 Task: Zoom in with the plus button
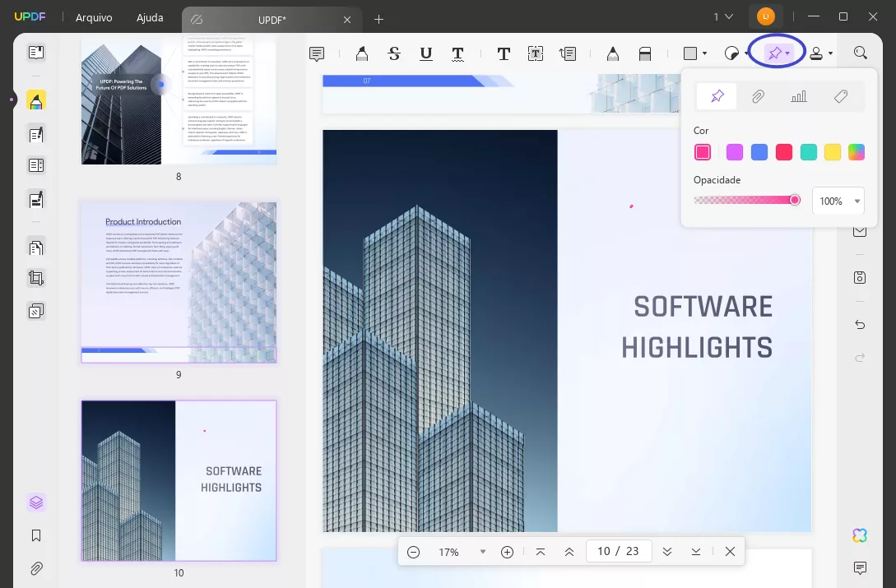(507, 552)
